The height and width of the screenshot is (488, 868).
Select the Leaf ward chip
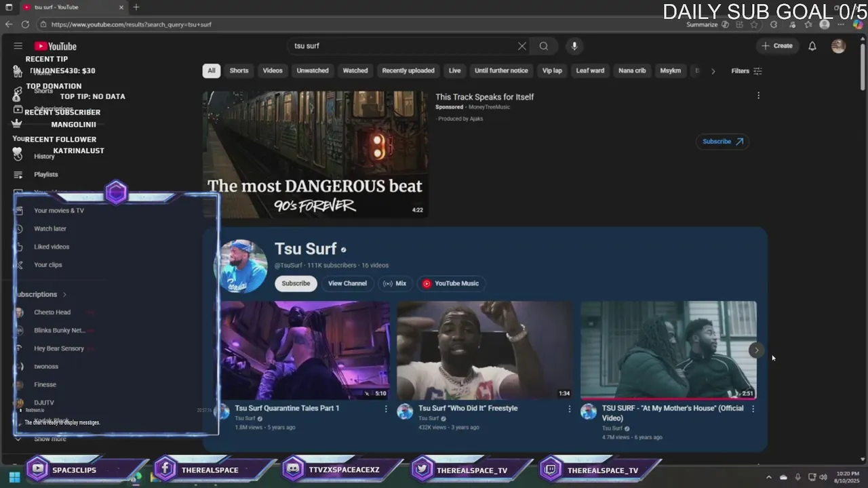[x=590, y=70]
